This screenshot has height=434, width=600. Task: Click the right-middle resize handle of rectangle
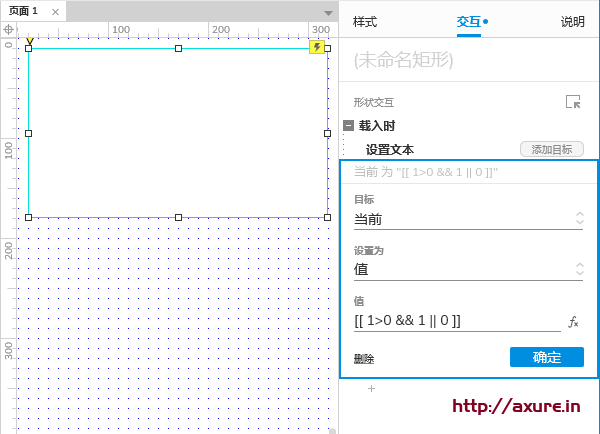pyautogui.click(x=328, y=134)
